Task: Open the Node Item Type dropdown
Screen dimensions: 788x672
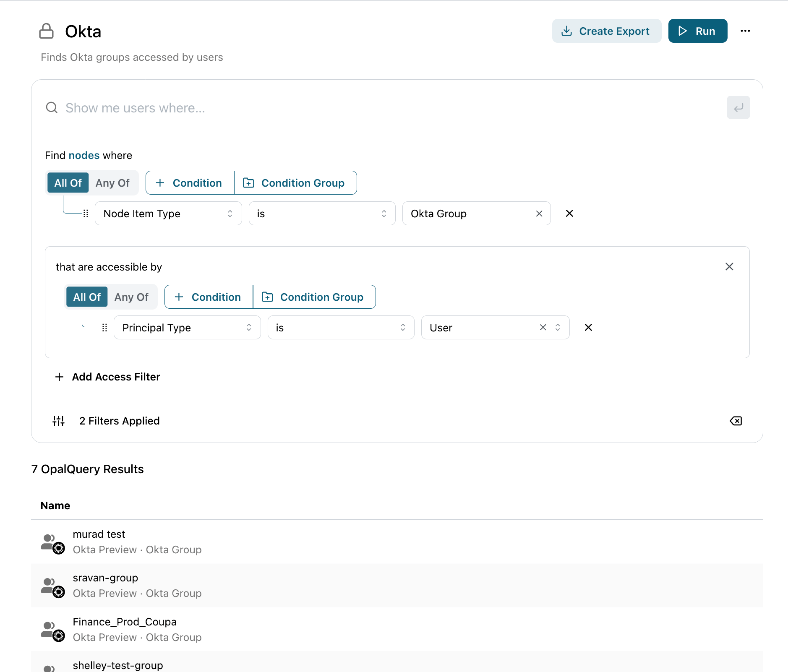Action: (x=168, y=214)
